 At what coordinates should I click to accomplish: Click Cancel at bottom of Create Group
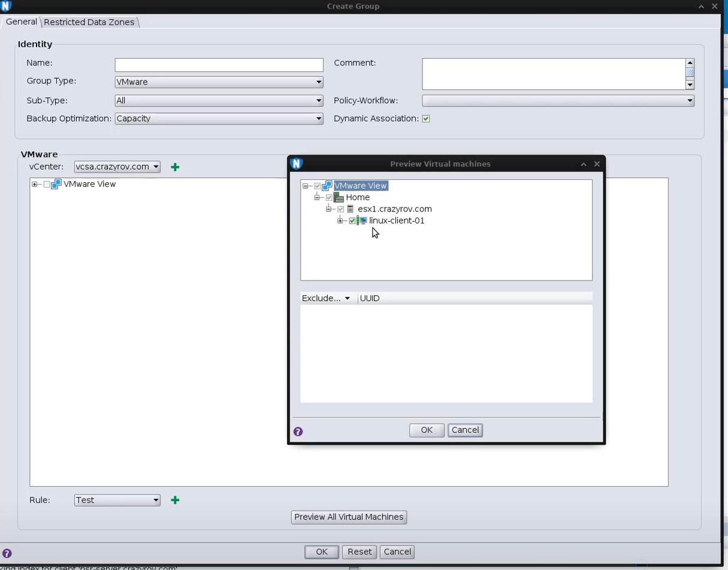[x=397, y=552]
